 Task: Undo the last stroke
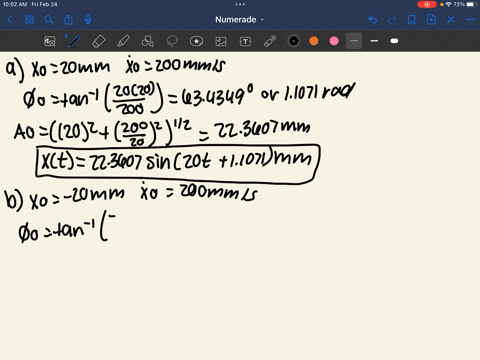click(373, 20)
